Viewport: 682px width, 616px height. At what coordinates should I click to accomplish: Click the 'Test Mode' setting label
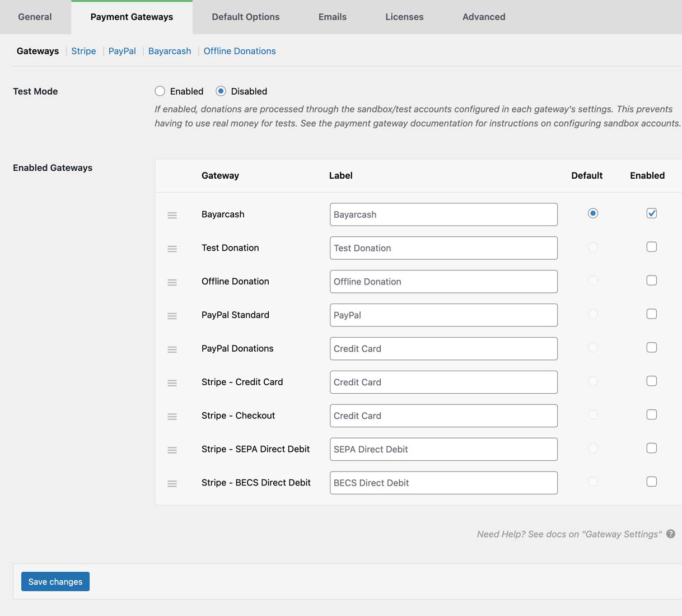(x=35, y=91)
